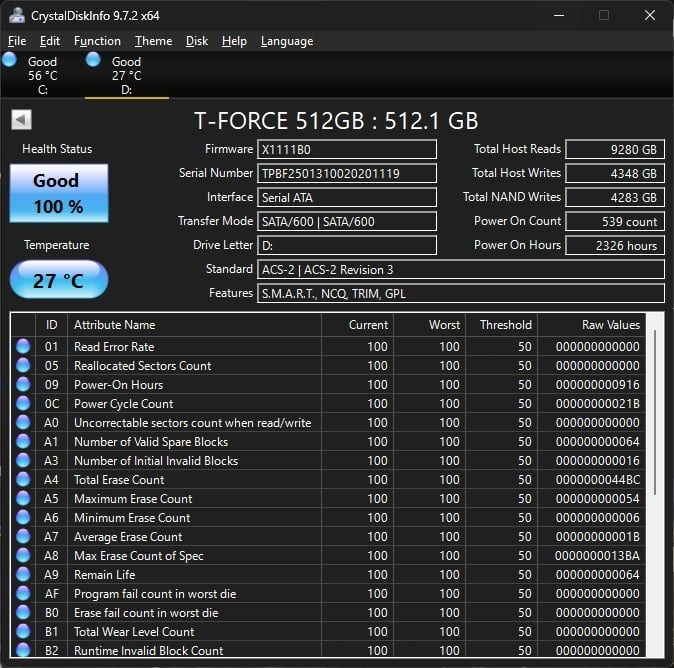Click status orb of Read Error Rate row
674x668 pixels.
23,346
